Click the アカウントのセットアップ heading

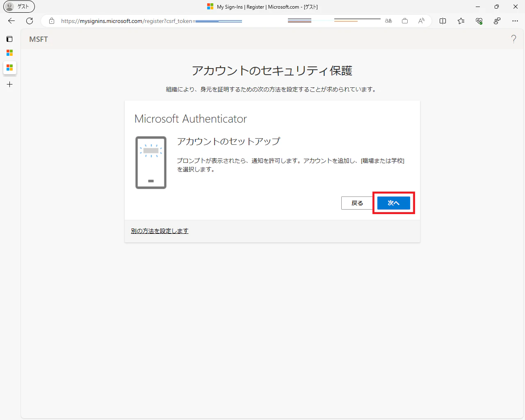229,141
